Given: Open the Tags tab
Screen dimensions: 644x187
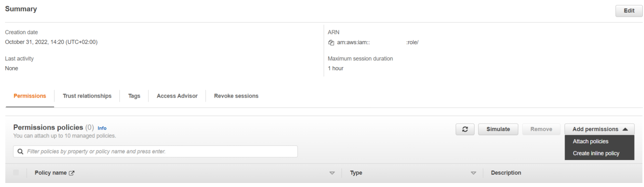Looking at the screenshot, I should tap(134, 96).
